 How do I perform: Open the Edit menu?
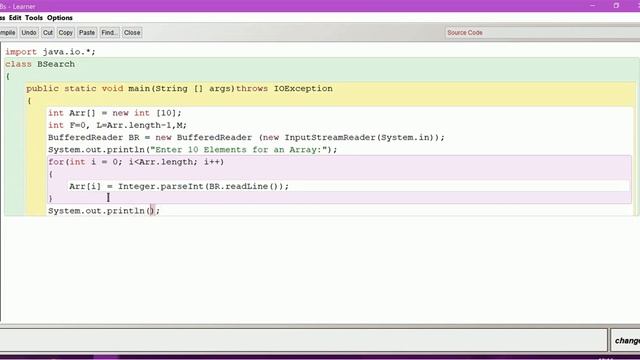click(15, 18)
